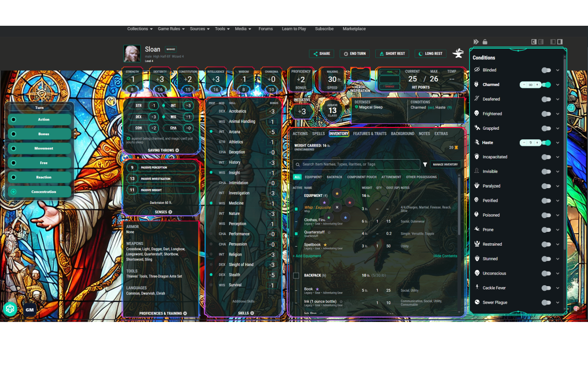Pick the red star in the radial menu
This screenshot has width=588, height=368.
pyautogui.click(x=350, y=202)
